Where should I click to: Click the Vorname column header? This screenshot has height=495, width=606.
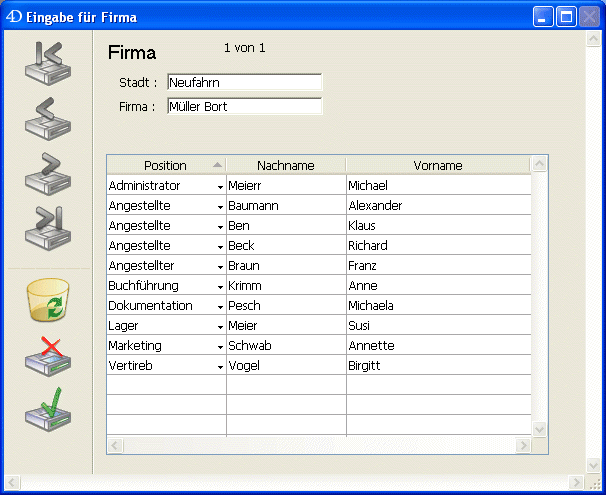pyautogui.click(x=438, y=165)
